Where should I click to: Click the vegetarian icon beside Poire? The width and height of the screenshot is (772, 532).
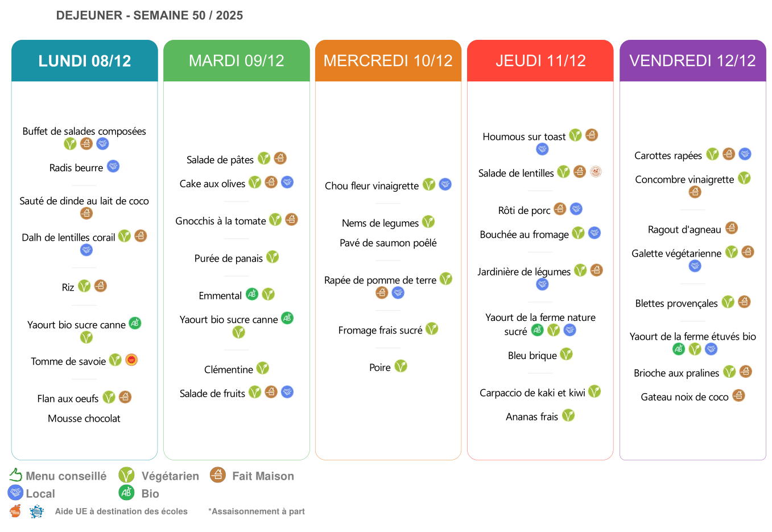point(401,366)
